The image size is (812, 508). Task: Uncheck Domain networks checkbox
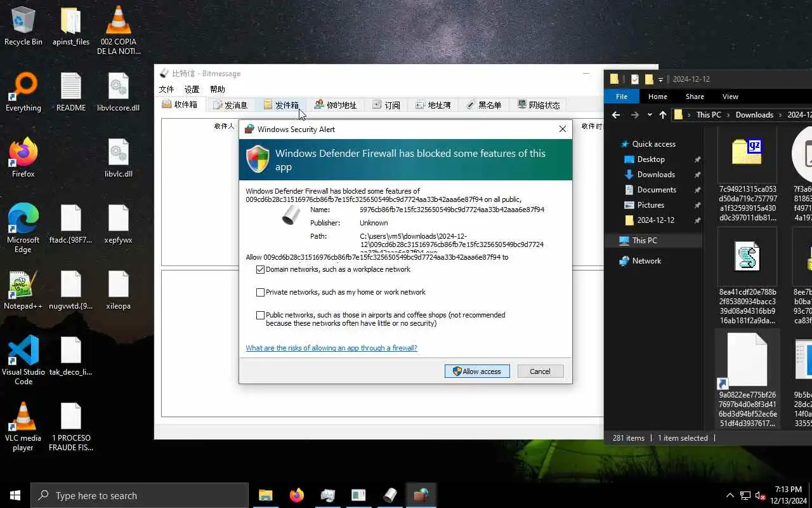coord(260,270)
